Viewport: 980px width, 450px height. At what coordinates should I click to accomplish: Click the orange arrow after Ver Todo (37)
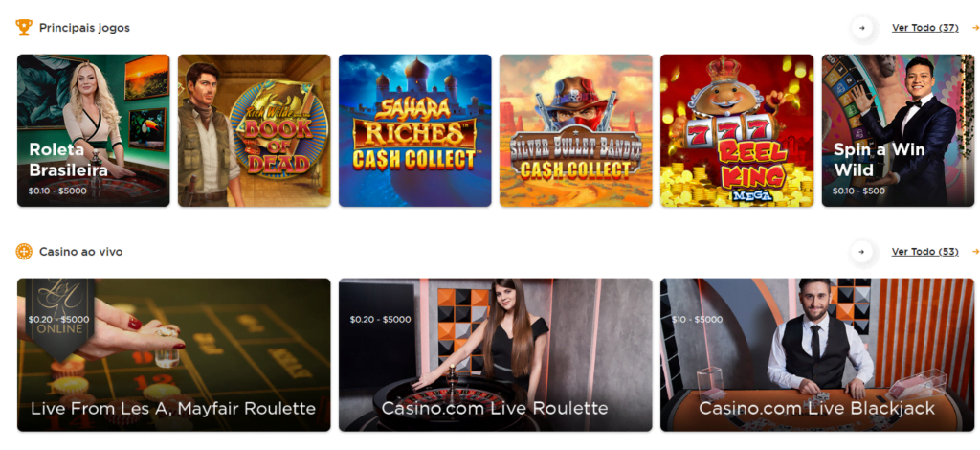tap(975, 28)
